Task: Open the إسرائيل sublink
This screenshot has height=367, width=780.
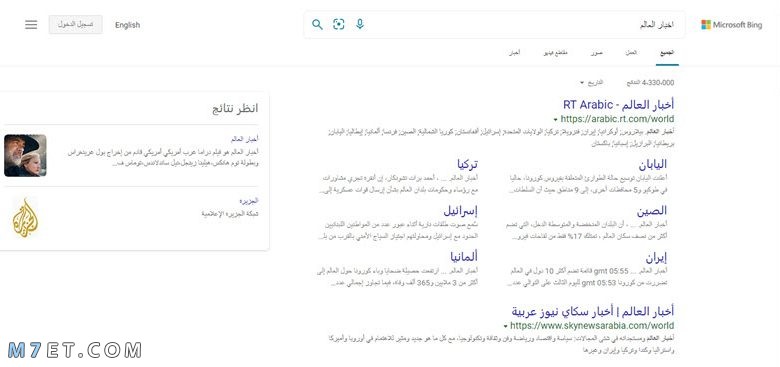Action: [460, 211]
